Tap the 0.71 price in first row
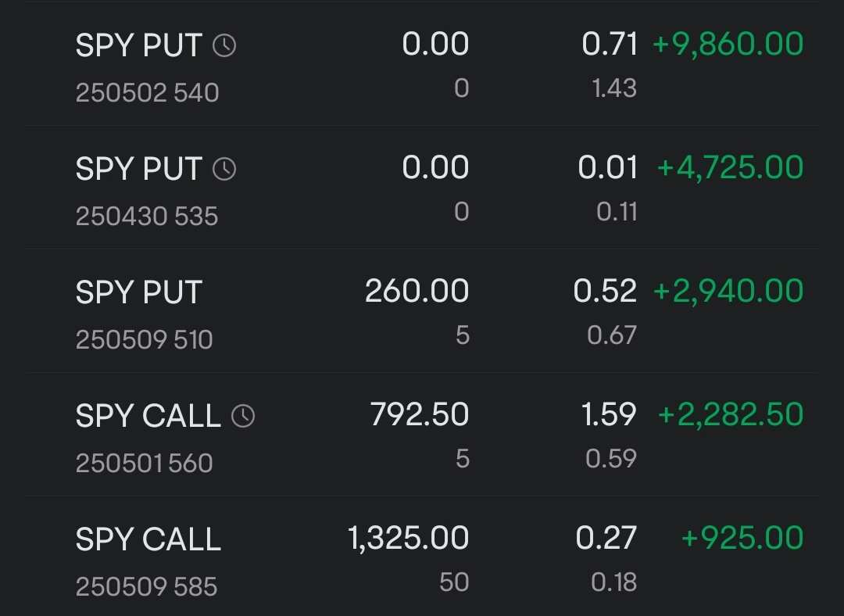 (x=610, y=44)
